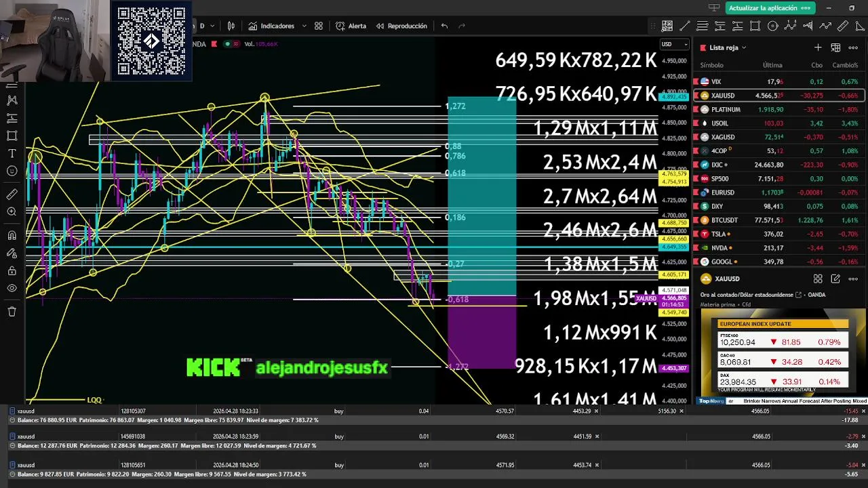Expand the balance row 12 287.76 EUR
Viewport: 868px width, 488px height.
[x=13, y=446]
